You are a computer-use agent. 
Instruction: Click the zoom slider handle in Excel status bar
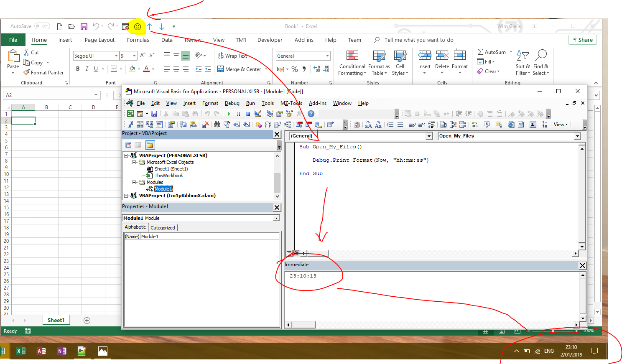[x=553, y=331]
